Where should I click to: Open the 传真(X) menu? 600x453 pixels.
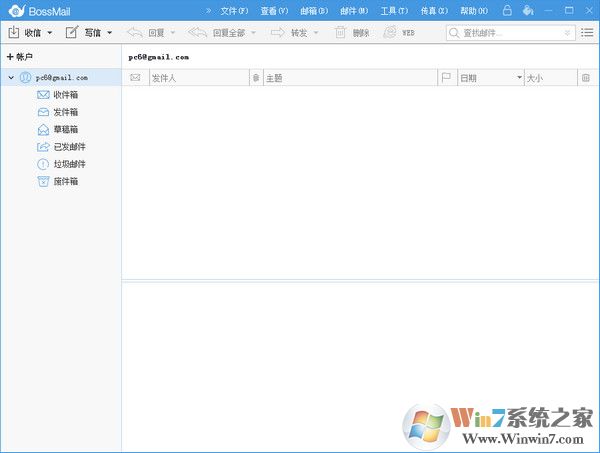pos(434,11)
